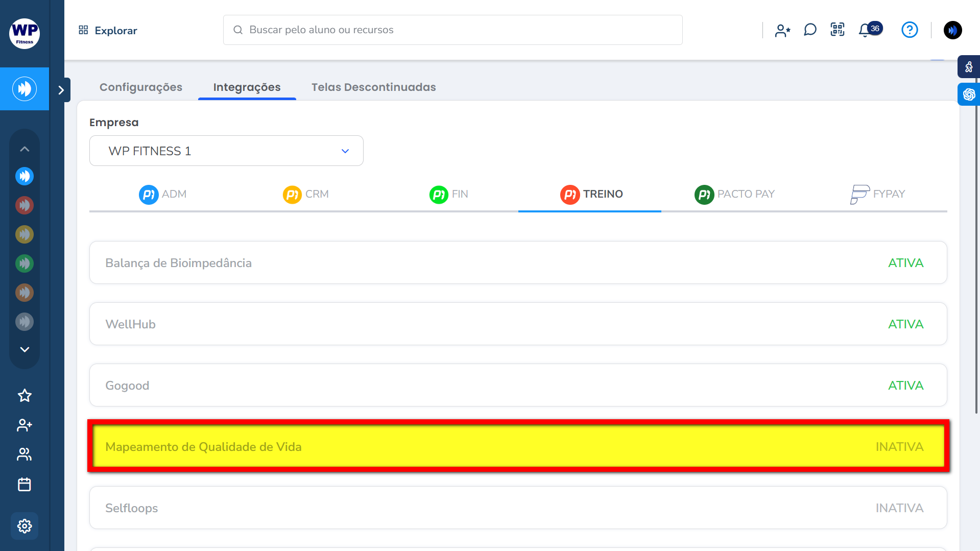
Task: Open the calendar icon in sidebar
Action: [25, 484]
